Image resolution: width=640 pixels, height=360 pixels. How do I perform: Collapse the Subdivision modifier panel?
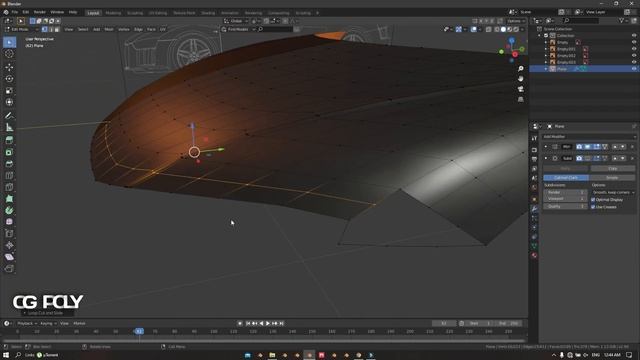[x=546, y=158]
